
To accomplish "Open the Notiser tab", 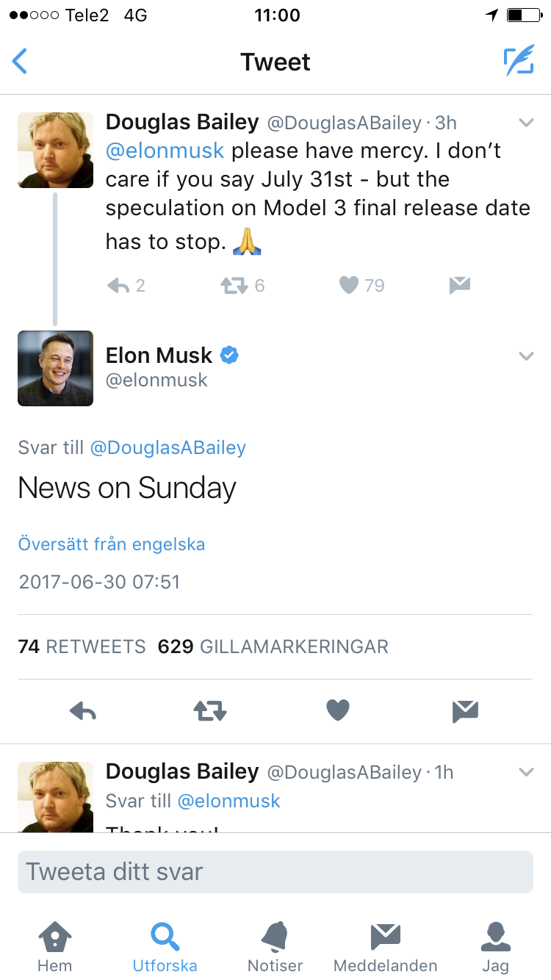I will pos(275,946).
